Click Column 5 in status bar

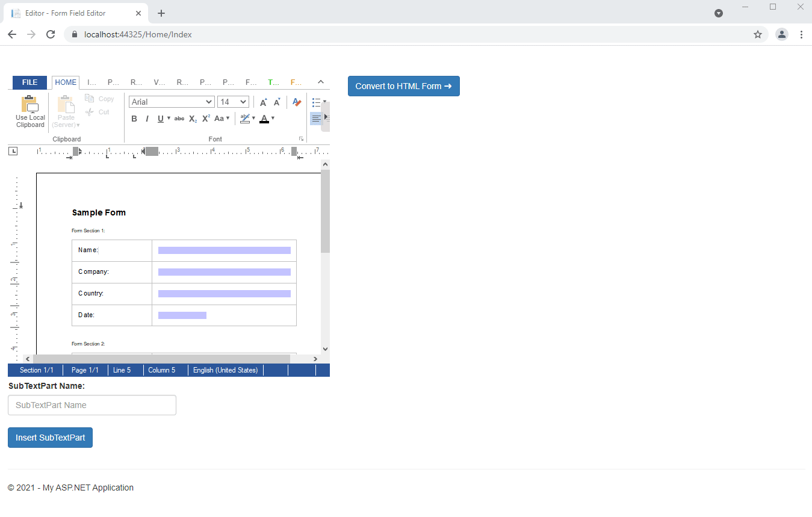[162, 370]
